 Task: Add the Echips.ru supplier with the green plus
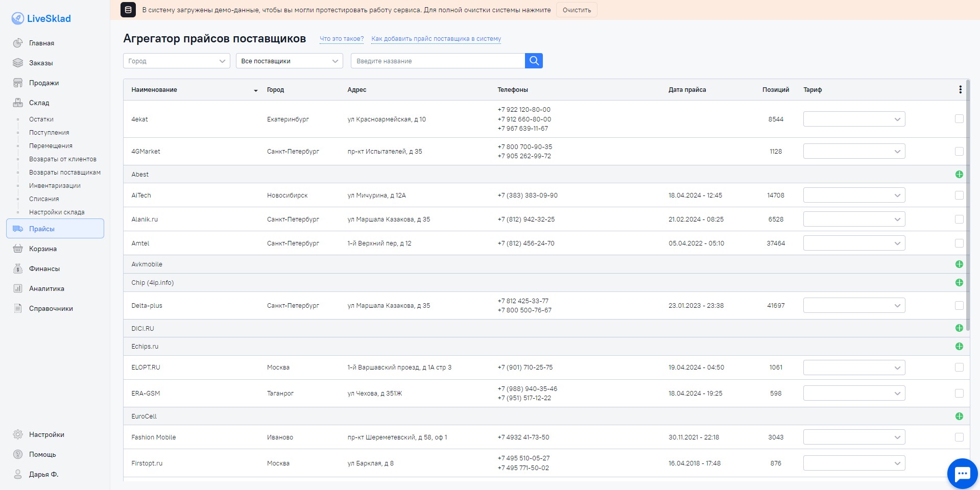tap(959, 347)
